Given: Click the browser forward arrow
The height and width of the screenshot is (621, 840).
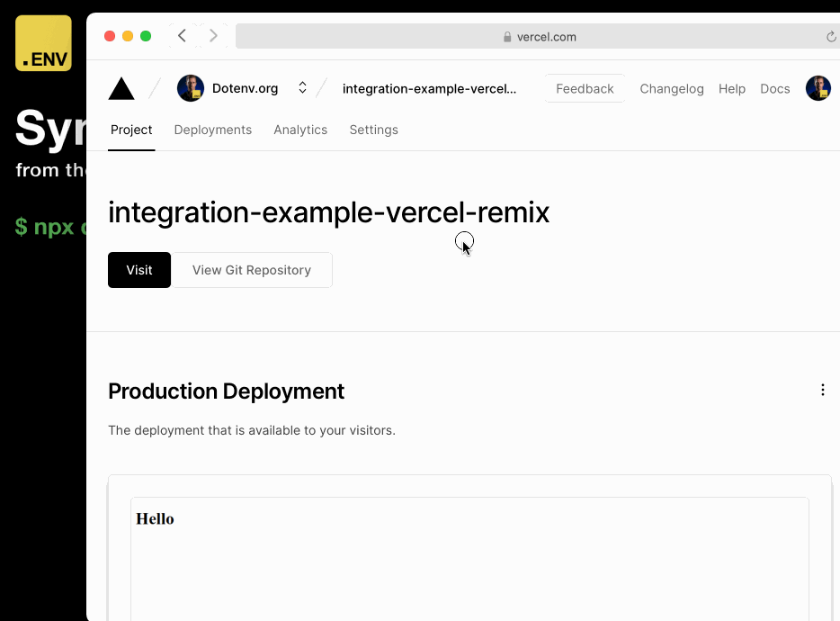Looking at the screenshot, I should point(213,36).
